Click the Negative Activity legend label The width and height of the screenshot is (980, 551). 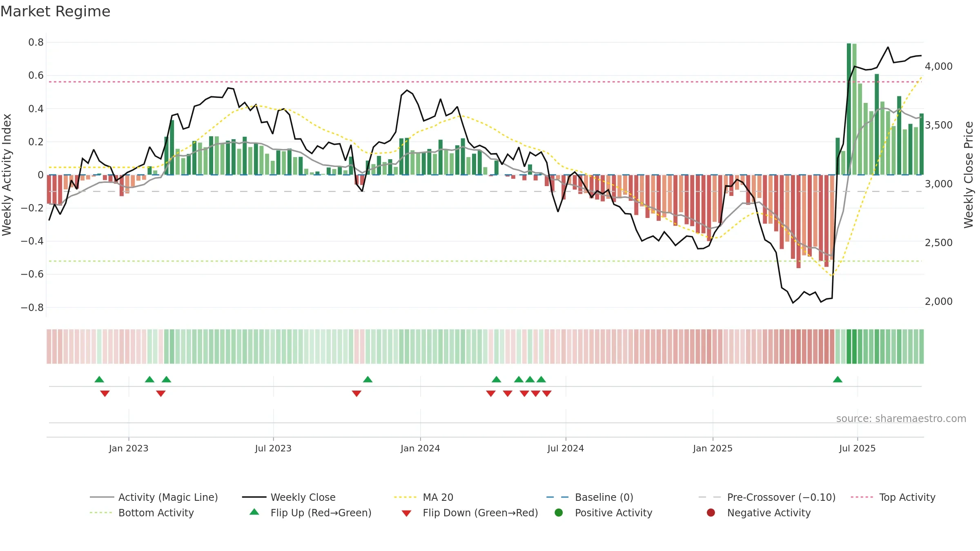[x=769, y=513]
